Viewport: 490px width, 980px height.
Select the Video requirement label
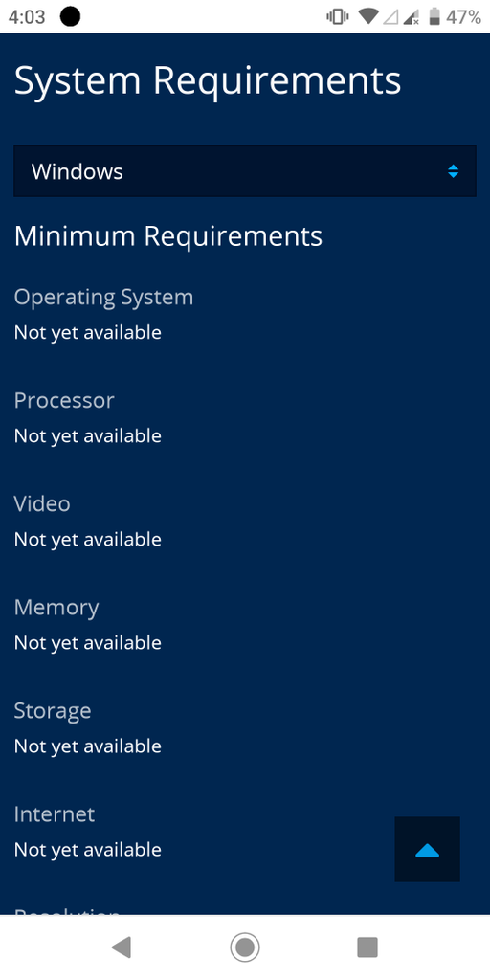coord(42,503)
